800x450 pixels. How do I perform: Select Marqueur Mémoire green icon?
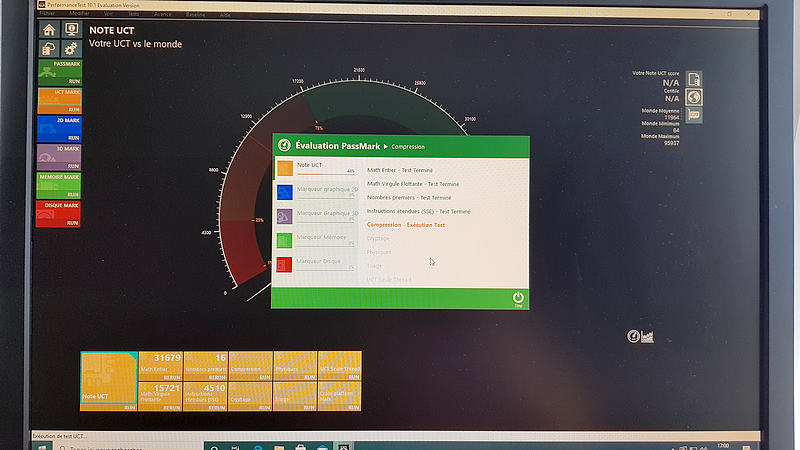coord(285,240)
